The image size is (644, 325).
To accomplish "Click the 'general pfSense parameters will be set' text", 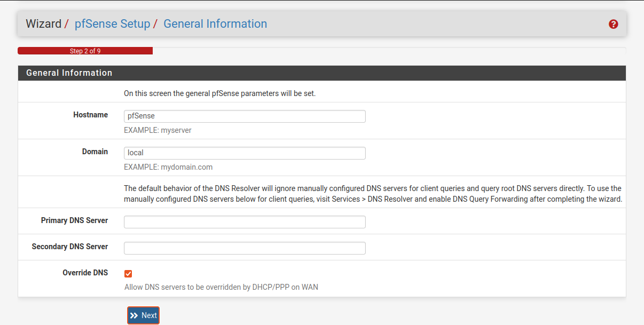I will point(220,93).
